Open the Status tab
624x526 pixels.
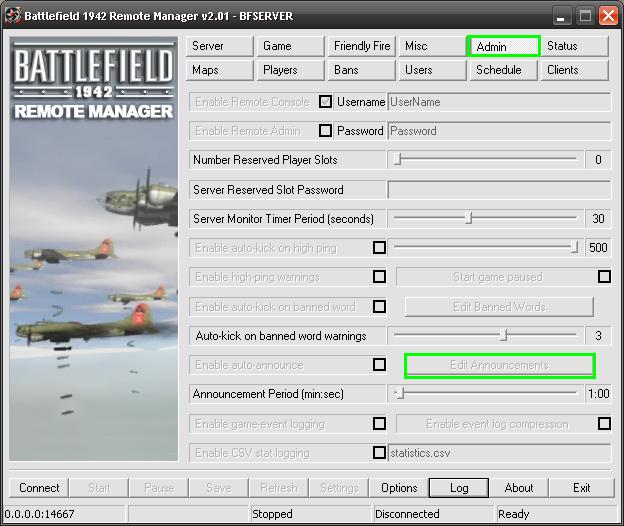(x=575, y=46)
